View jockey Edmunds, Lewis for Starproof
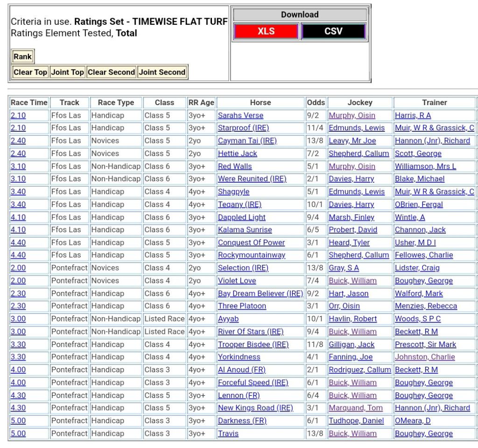Viewport: 478px width, 448px height. tap(357, 128)
